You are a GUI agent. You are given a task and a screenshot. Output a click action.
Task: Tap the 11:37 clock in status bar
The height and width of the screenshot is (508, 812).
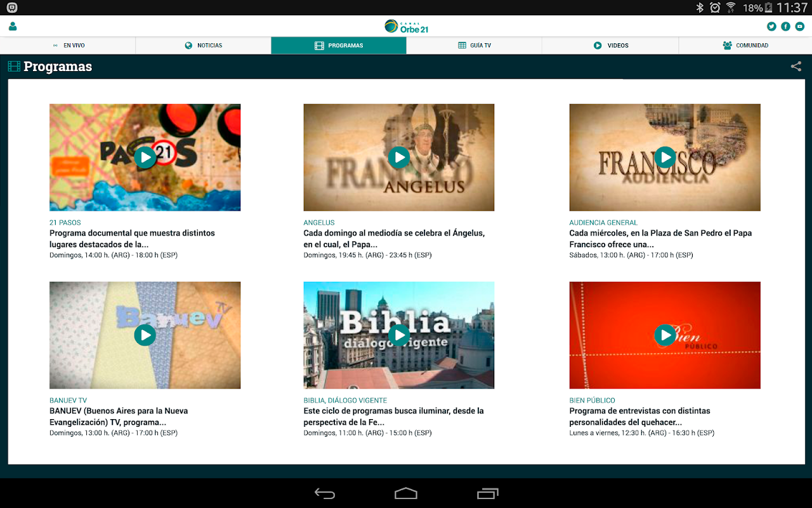tap(792, 8)
